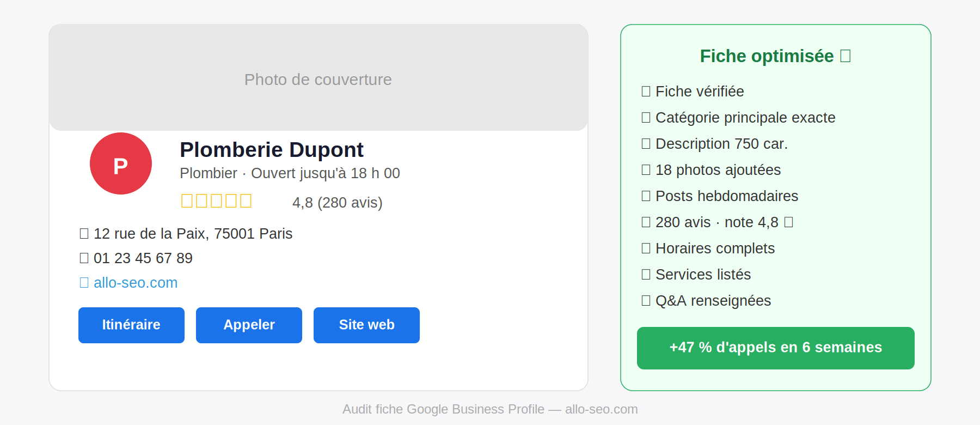Click the Appeler button
This screenshot has height=425, width=980.
click(249, 325)
